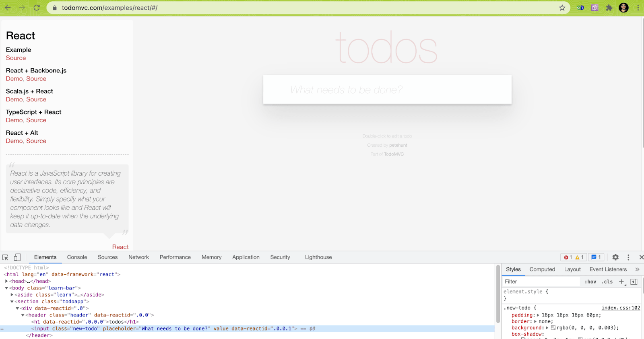Select the Styles pane tab
Viewport: 644px width, 339px height.
[x=513, y=269]
